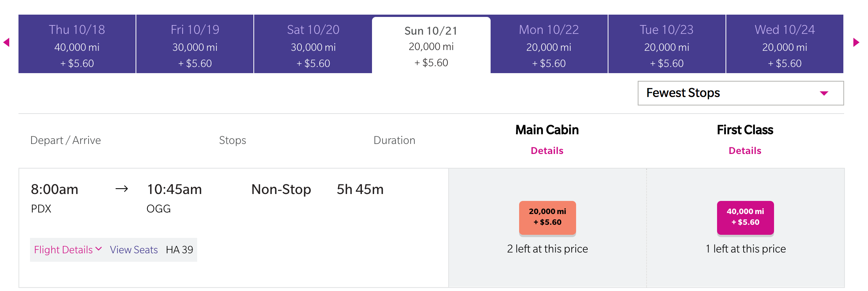This screenshot has width=868, height=291.
Task: Select the 20,000 mi Main Cabin fare
Action: (547, 217)
